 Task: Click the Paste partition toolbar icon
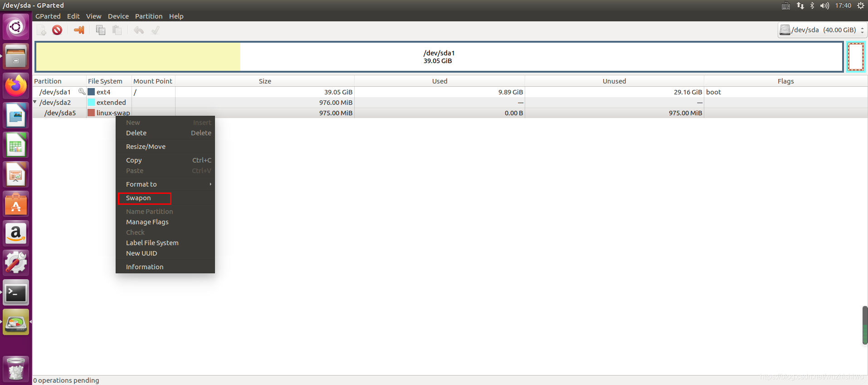tap(117, 30)
